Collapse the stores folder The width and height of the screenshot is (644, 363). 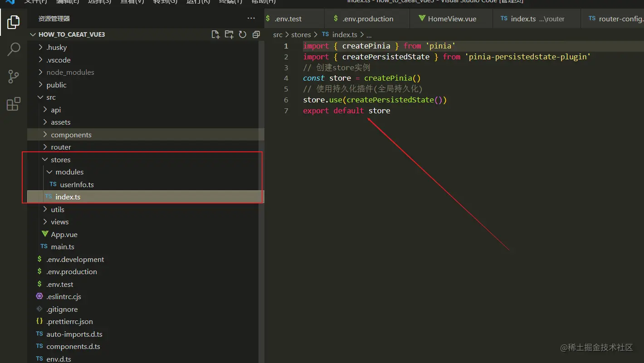click(x=145, y=160)
